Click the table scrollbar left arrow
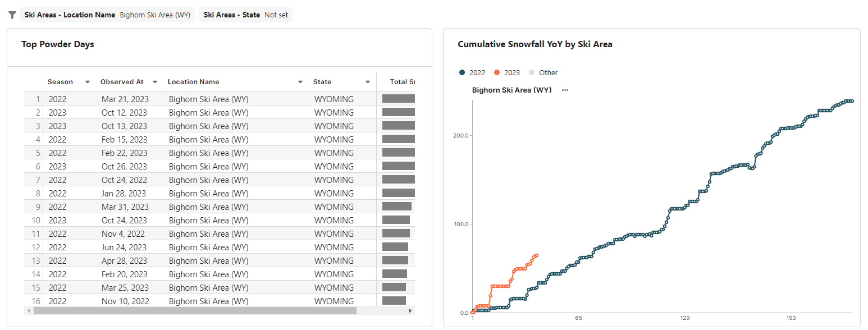868x330 pixels. [x=28, y=310]
